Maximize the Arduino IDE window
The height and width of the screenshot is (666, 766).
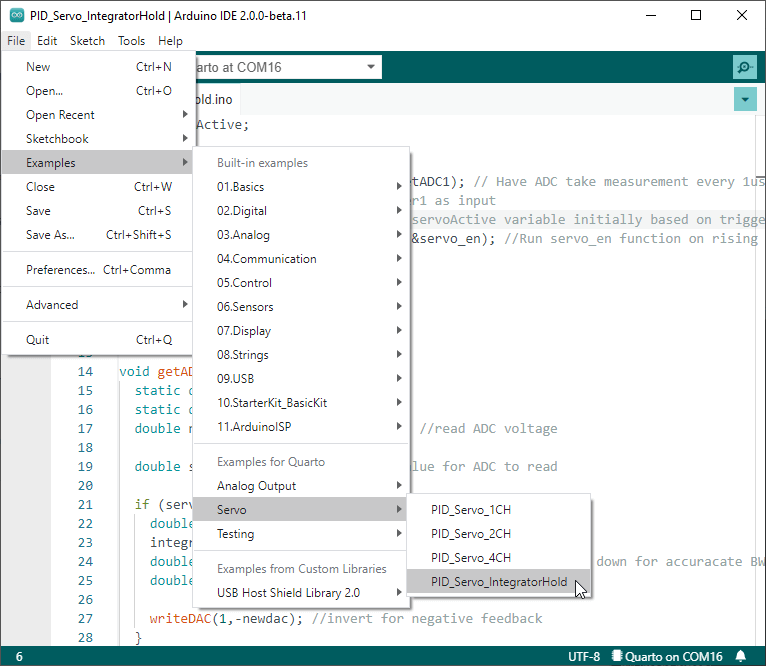[x=696, y=15]
